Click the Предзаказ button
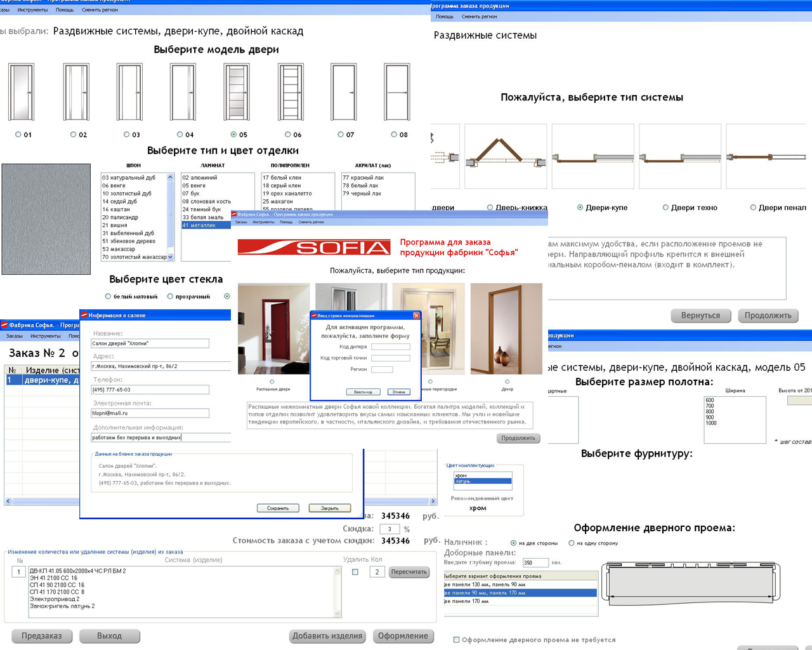812x650 pixels. pos(42,636)
